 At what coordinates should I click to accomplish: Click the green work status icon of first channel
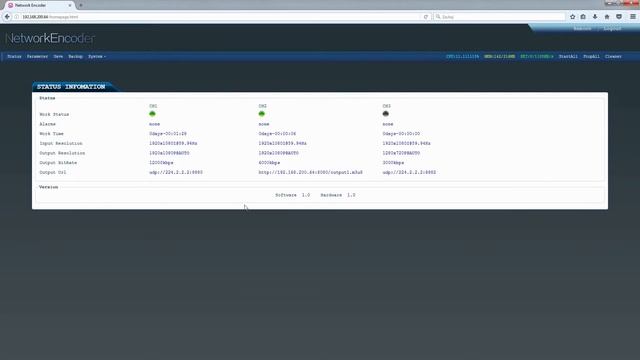click(x=152, y=114)
